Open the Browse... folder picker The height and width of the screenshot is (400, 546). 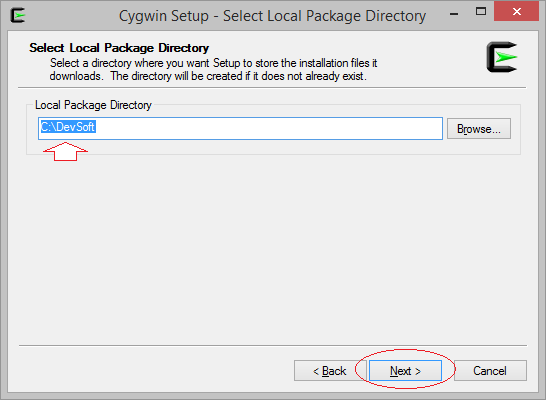click(x=479, y=129)
